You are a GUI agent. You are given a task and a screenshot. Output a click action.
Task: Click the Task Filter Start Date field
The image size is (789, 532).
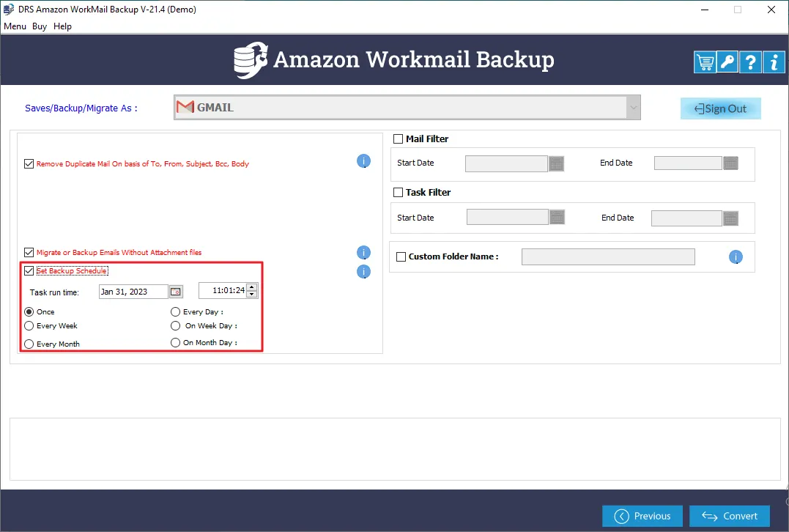pos(507,217)
